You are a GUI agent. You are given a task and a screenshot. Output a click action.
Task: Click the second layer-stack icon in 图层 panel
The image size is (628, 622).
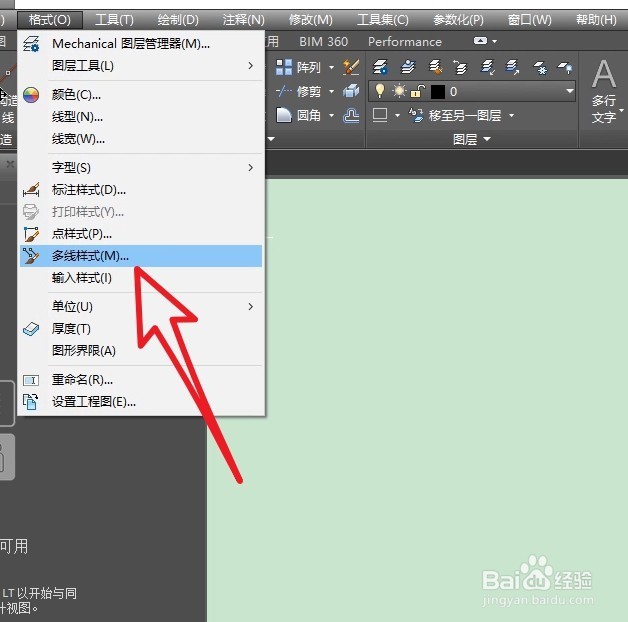point(408,67)
